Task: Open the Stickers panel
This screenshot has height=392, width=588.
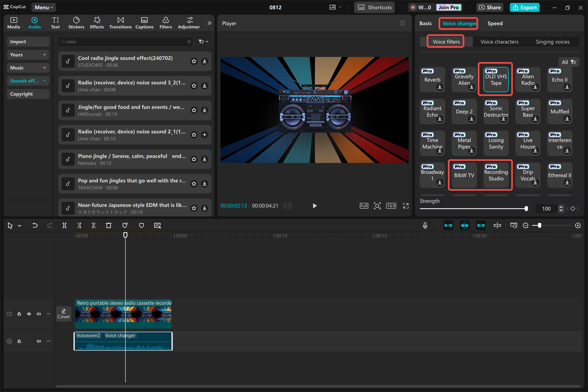Action: pyautogui.click(x=76, y=23)
